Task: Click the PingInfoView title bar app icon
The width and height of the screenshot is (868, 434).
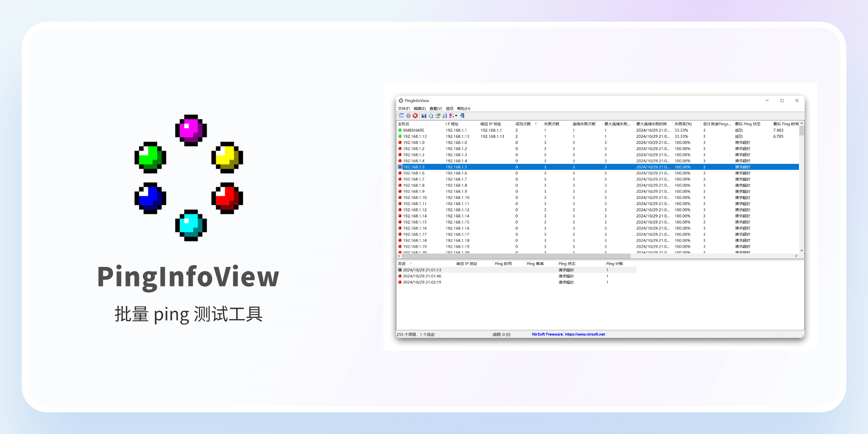Action: (x=401, y=101)
